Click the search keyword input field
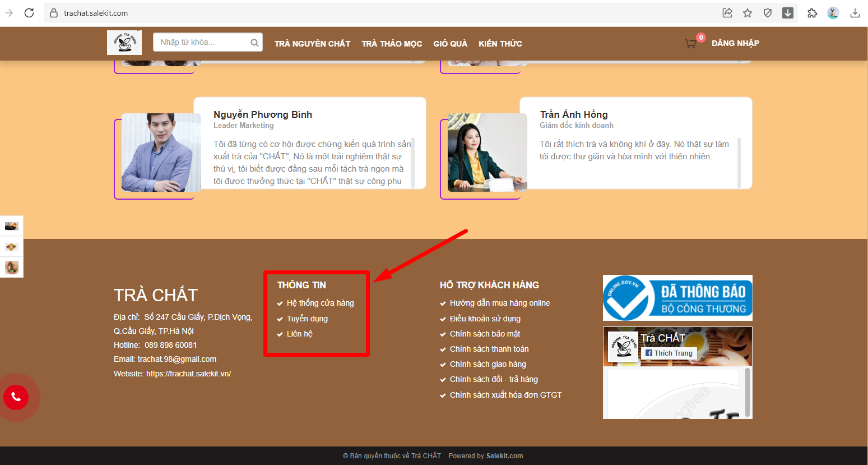The width and height of the screenshot is (868, 465). 201,43
